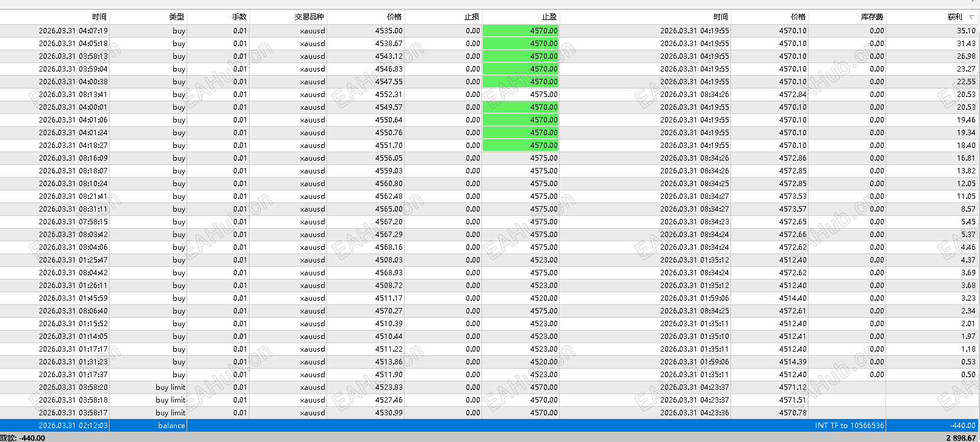The width and height of the screenshot is (980, 442).
Task: Select the profit value 8.57
Action: tap(968, 209)
